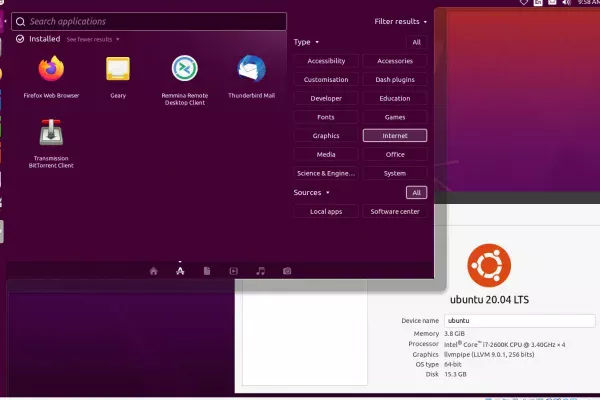The height and width of the screenshot is (400, 600).
Task: Select the Applications lens icon
Action: point(180,271)
